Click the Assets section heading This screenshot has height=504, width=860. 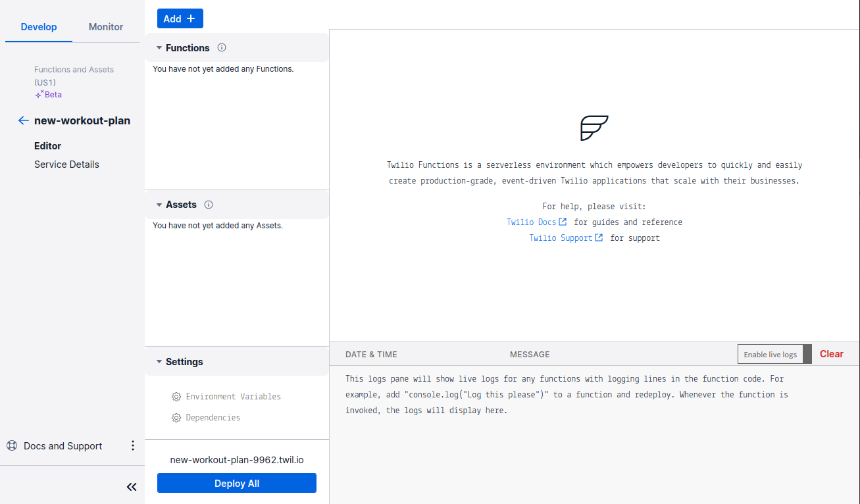click(181, 205)
